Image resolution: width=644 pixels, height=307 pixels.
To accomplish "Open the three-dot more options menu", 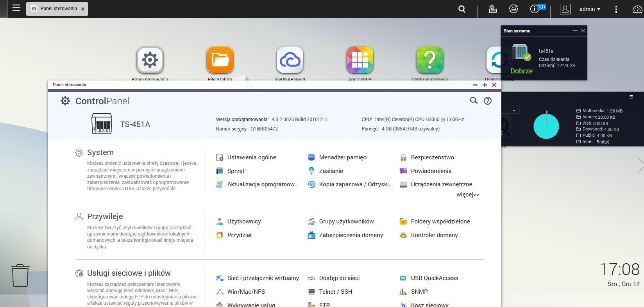I will [x=616, y=9].
